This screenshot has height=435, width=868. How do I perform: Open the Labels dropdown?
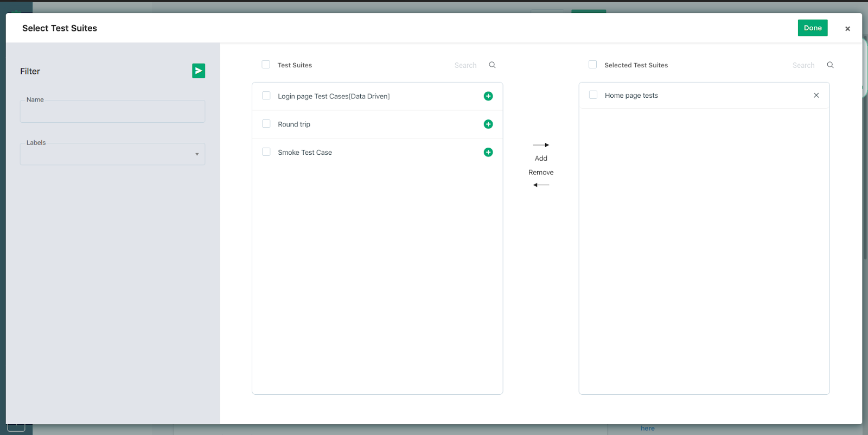pyautogui.click(x=112, y=154)
